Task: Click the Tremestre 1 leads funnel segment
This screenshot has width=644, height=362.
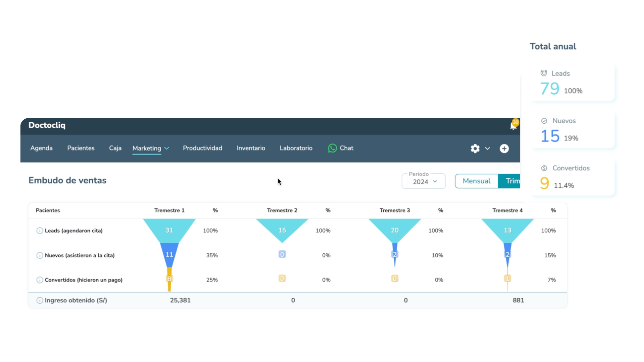Action: point(169,230)
